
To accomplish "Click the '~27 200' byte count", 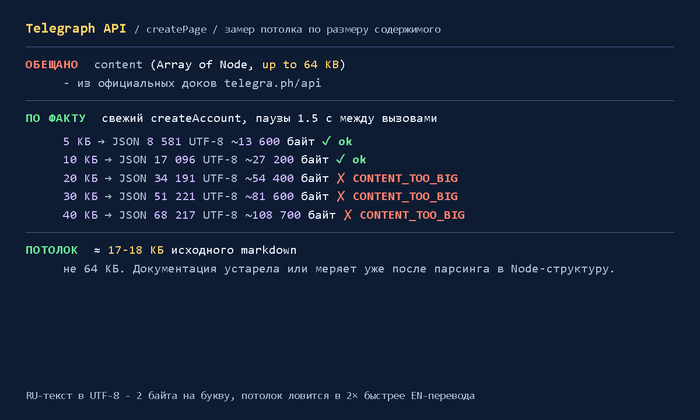I will [270, 160].
